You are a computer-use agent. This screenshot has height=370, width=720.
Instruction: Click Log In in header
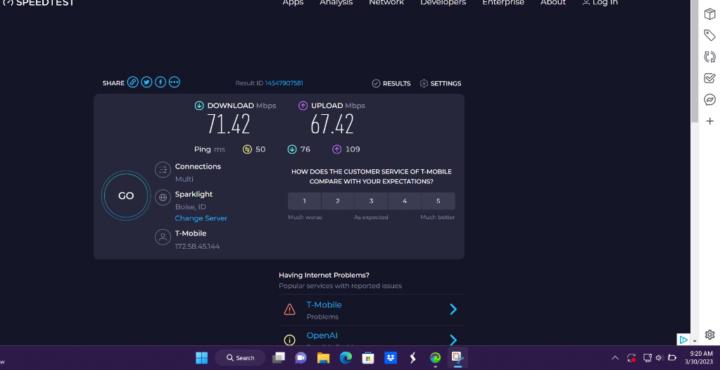600,3
